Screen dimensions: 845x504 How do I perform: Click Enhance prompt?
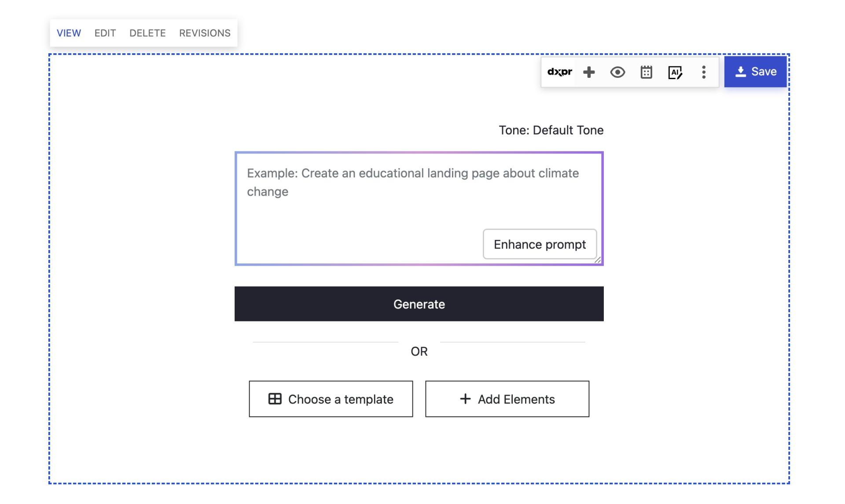pos(540,244)
